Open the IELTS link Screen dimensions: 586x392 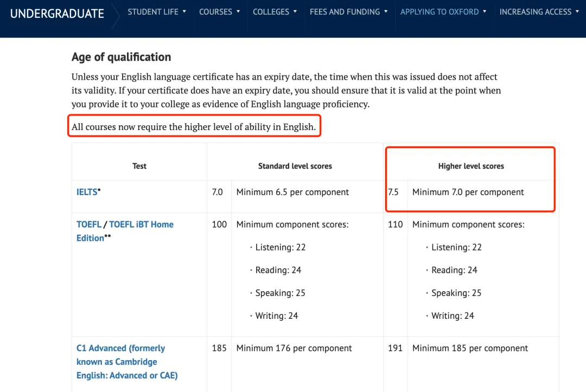(x=87, y=192)
